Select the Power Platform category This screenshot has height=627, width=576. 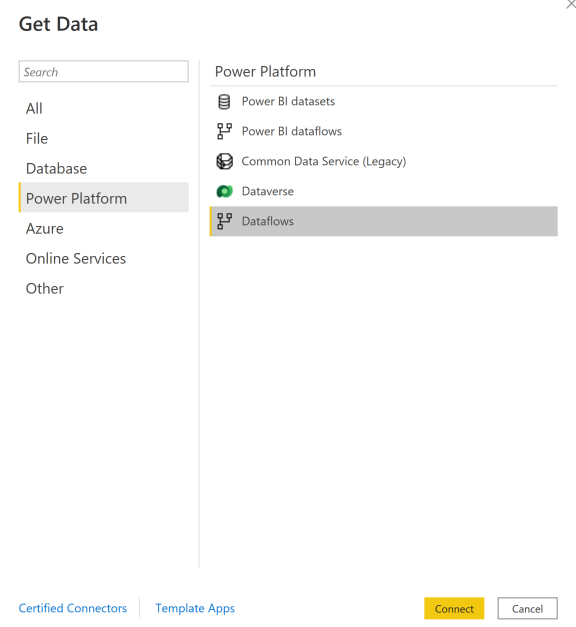104,198
